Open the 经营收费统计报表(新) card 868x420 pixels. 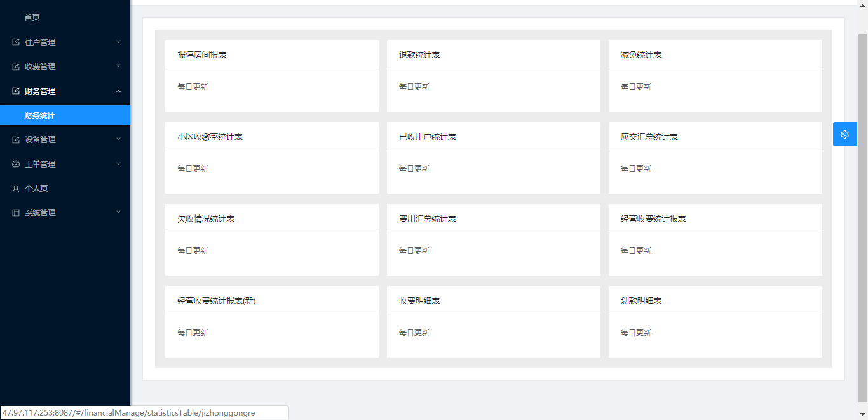pos(271,322)
